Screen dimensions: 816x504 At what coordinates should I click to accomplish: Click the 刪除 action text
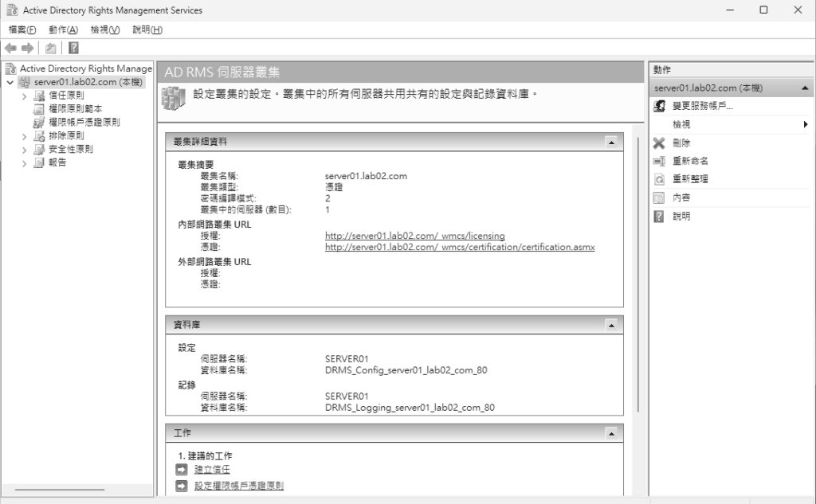tap(681, 143)
